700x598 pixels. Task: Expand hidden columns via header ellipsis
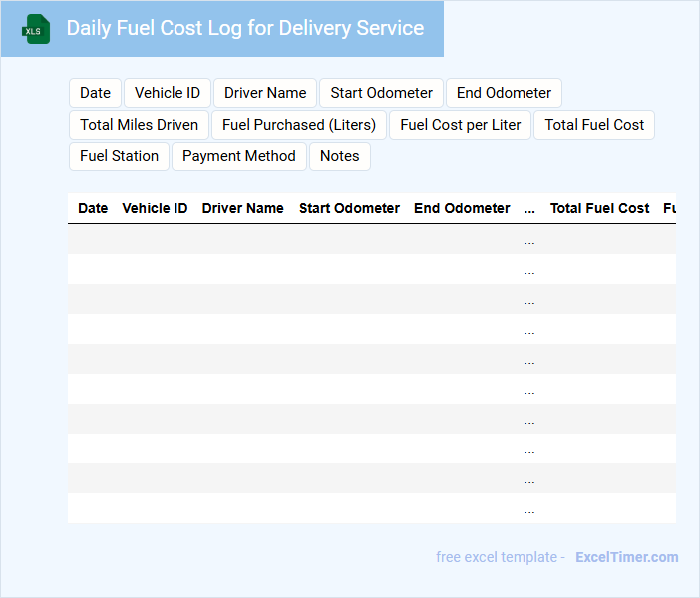(529, 208)
